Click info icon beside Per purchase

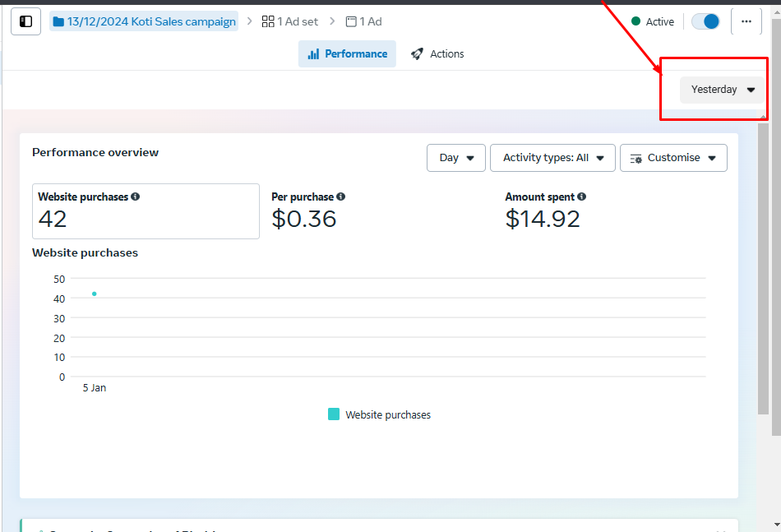click(340, 197)
